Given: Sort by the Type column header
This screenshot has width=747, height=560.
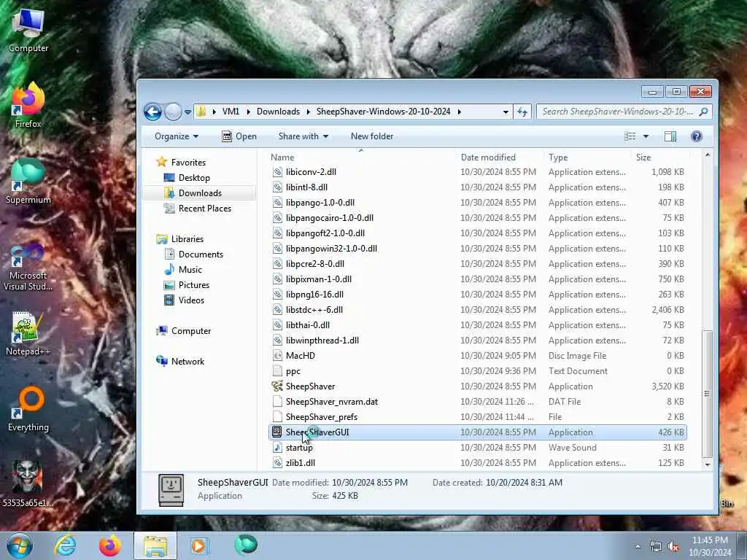Looking at the screenshot, I should (x=587, y=157).
